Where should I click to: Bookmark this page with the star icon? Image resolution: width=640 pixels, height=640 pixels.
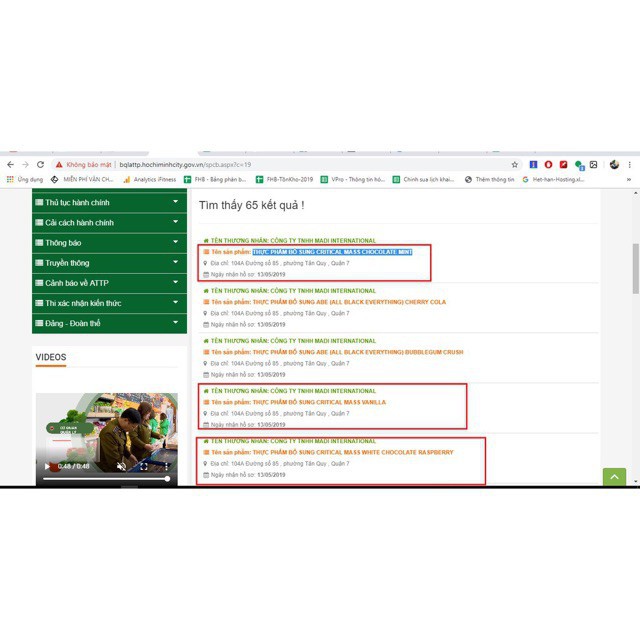(x=515, y=164)
